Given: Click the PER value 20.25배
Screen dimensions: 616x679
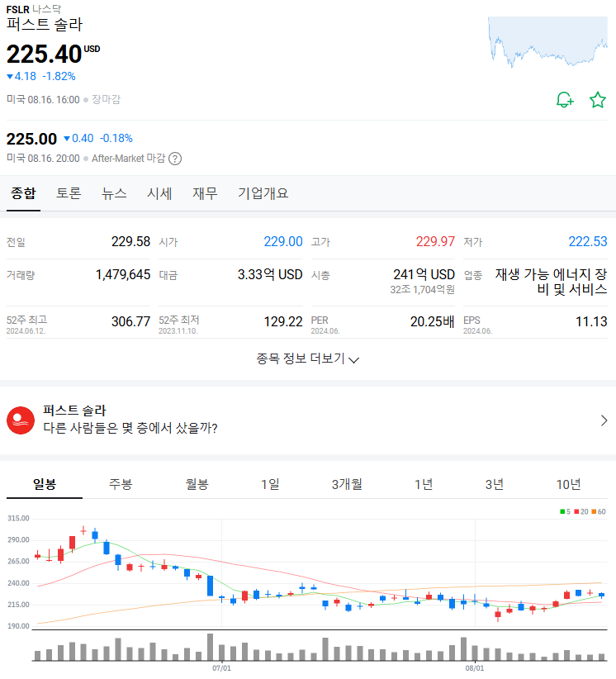Looking at the screenshot, I should click(433, 322).
